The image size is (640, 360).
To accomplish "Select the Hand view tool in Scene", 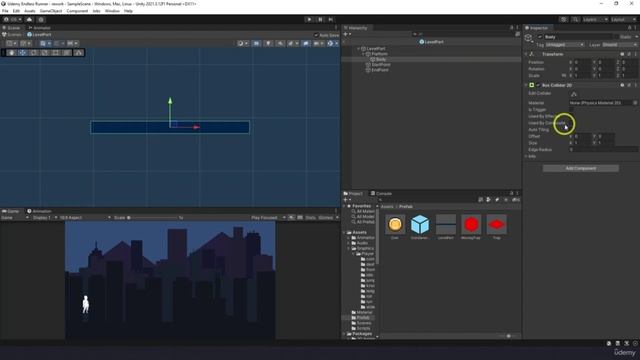I will pyautogui.click(x=11, y=53).
